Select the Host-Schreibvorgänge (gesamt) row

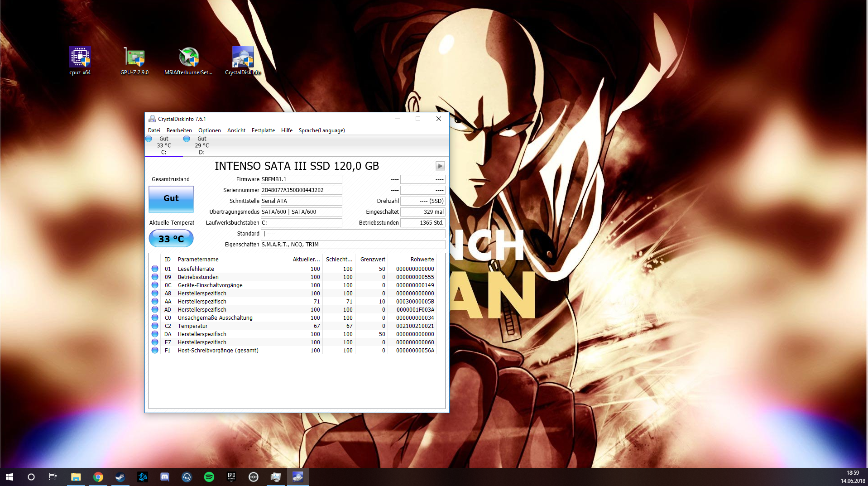click(x=293, y=351)
